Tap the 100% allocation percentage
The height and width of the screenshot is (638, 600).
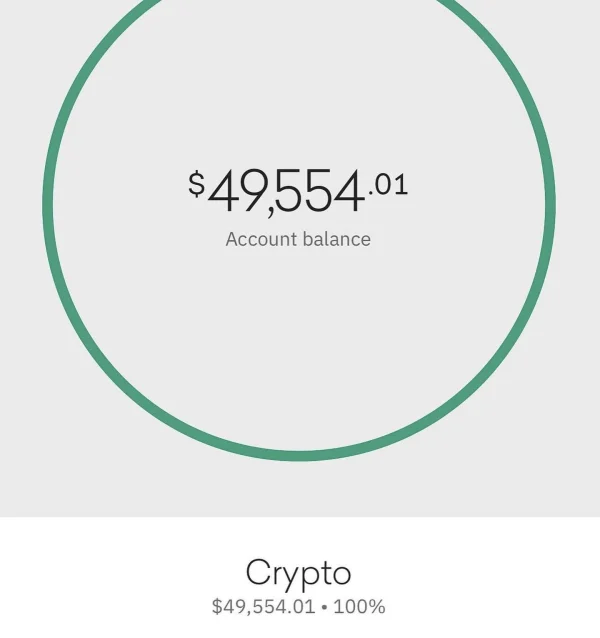[359, 606]
